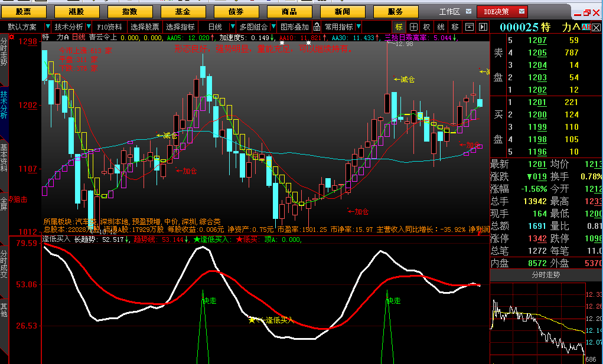Image resolution: width=603 pixels, height=364 pixels.
Task: Click the red gear icon at chart corner
Action: 12,37
